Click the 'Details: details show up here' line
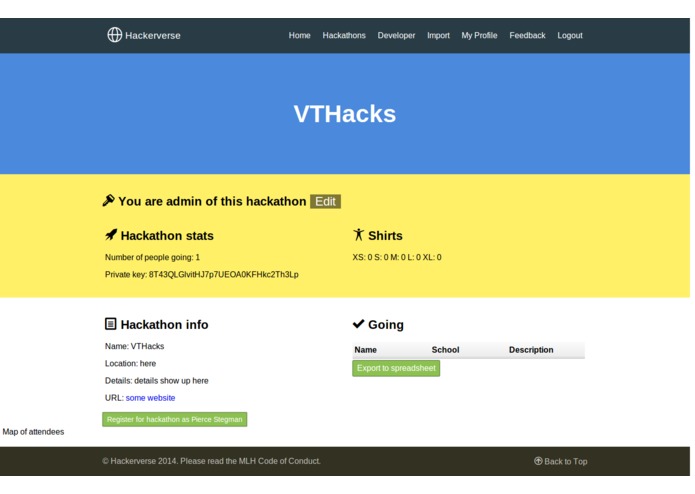695x494 pixels. pos(156,381)
